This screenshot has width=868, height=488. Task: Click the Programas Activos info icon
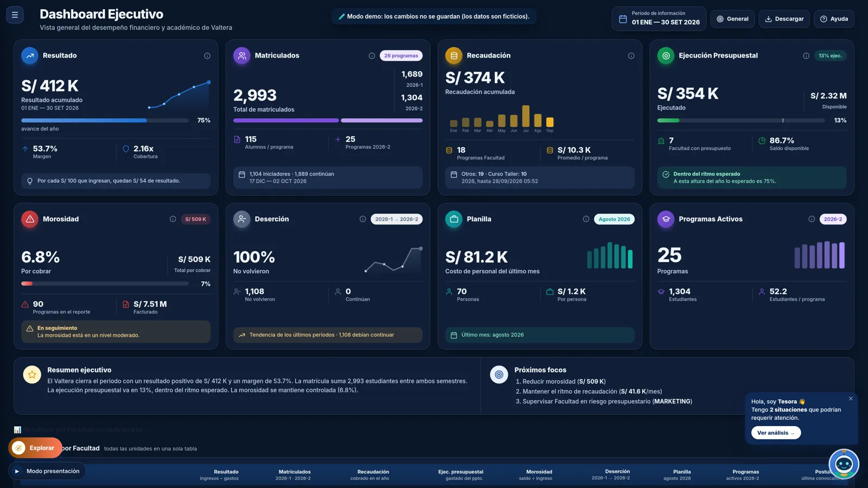point(812,219)
